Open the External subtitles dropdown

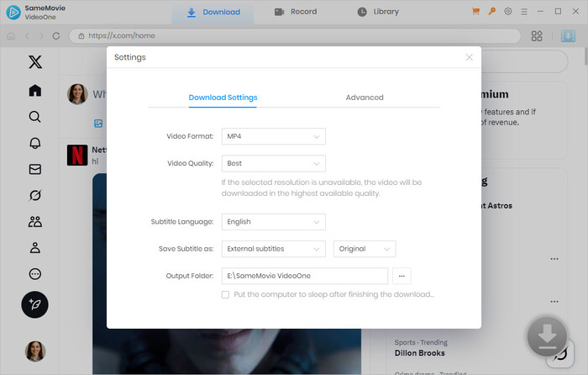tap(273, 249)
